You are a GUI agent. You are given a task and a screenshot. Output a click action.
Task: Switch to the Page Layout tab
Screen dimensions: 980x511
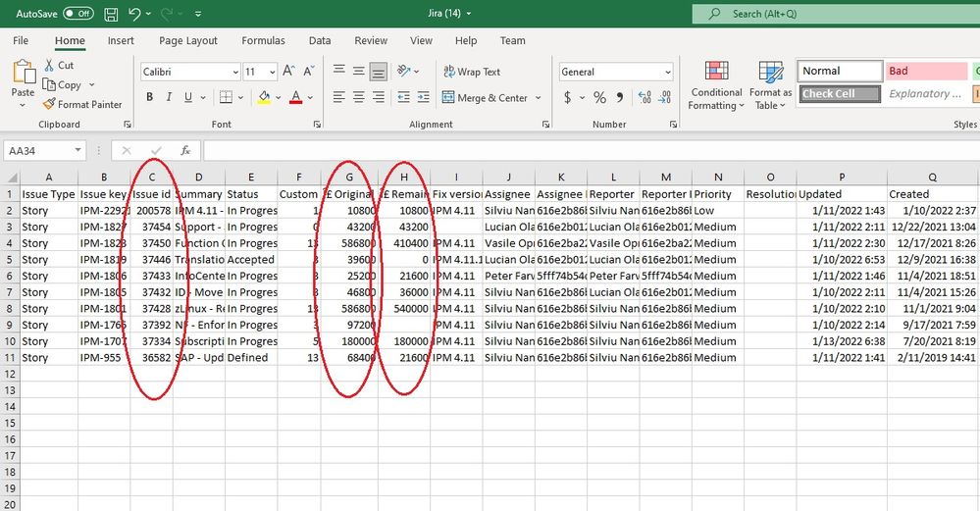point(188,40)
